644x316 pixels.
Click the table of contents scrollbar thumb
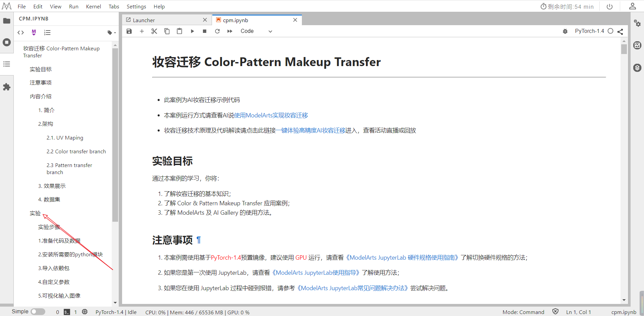click(x=115, y=135)
